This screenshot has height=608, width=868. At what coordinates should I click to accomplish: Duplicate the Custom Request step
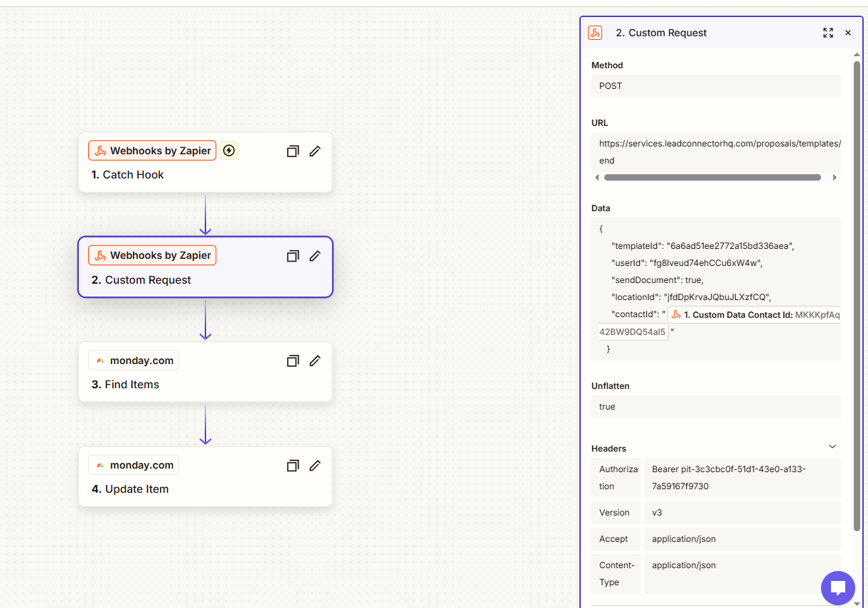click(293, 256)
